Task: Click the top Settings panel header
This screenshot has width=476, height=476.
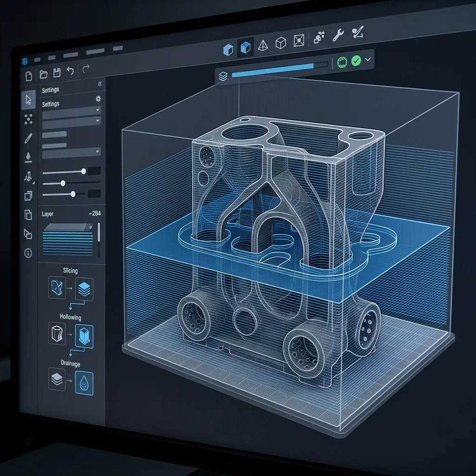Action: click(x=50, y=90)
